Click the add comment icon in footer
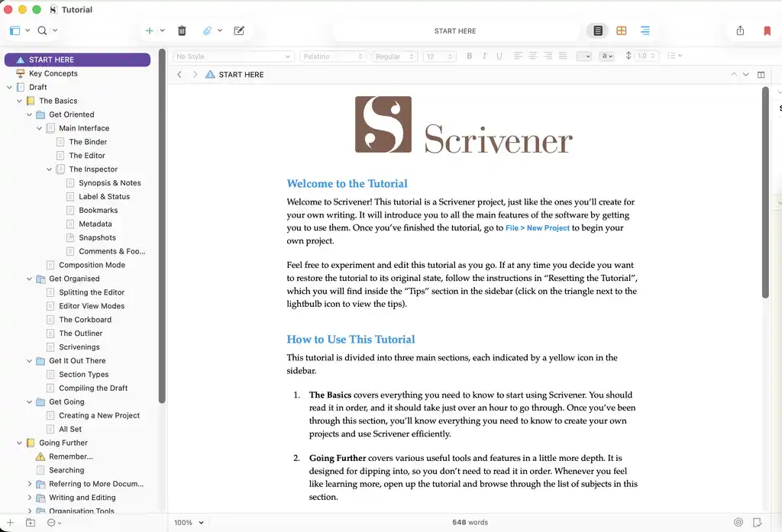 (757, 522)
